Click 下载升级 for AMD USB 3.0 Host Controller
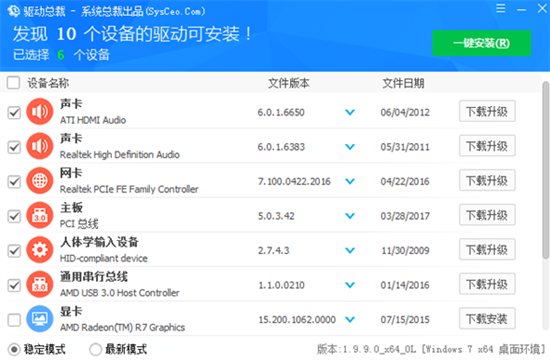This screenshot has width=550, height=361. (487, 284)
